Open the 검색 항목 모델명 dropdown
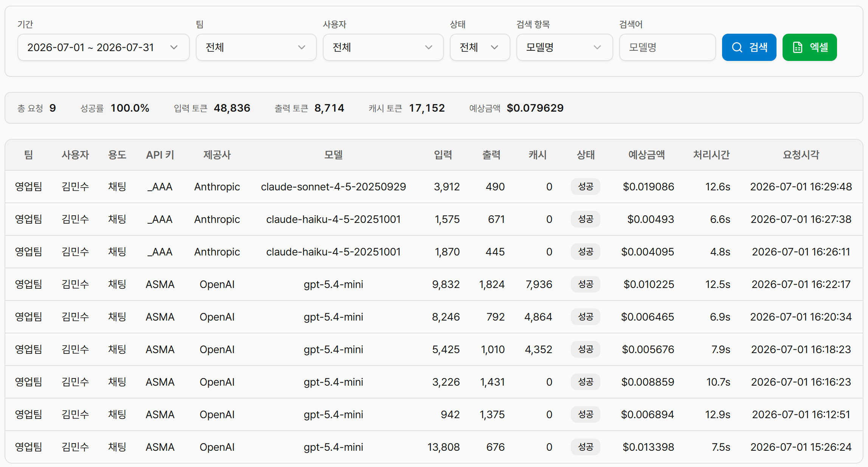This screenshot has width=868, height=467. [x=564, y=47]
